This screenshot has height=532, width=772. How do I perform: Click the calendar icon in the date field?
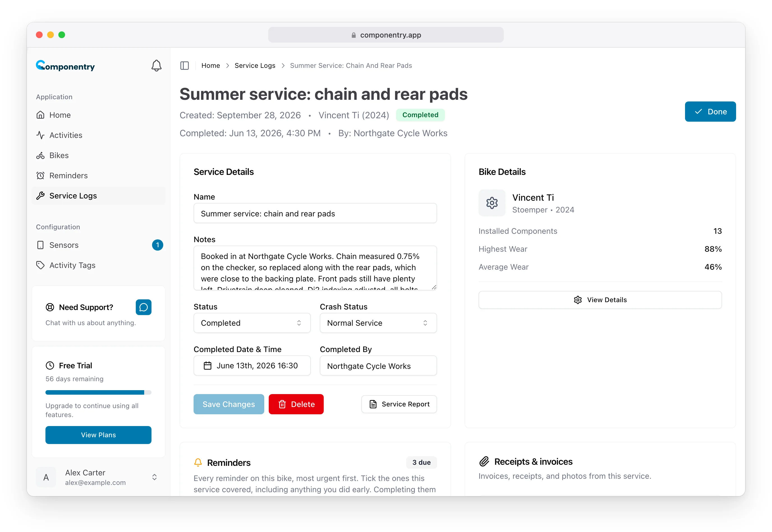[x=208, y=366]
